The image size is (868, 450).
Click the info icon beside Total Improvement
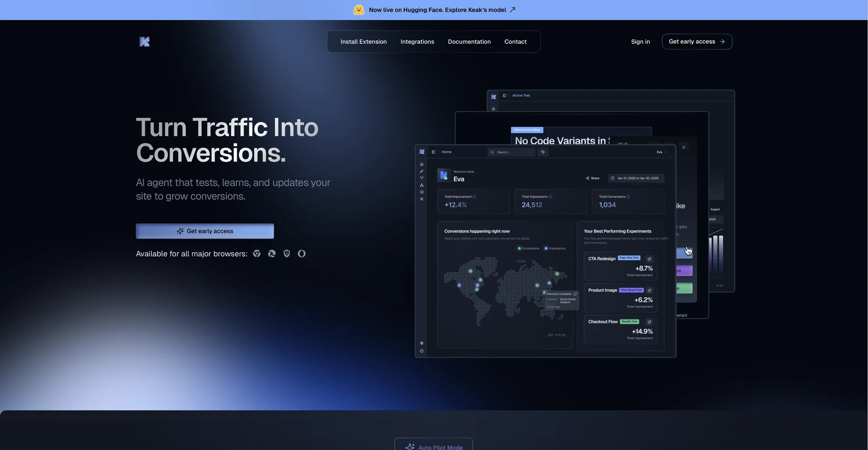click(474, 197)
